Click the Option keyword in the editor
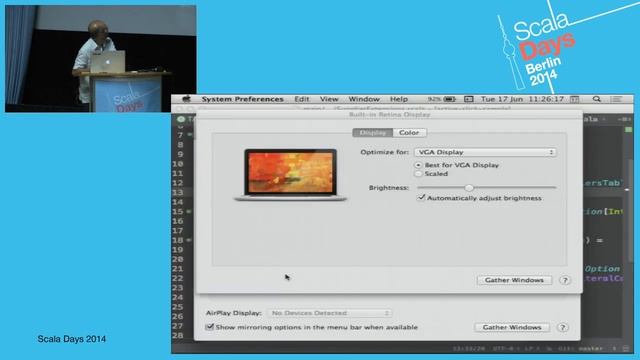This screenshot has width=640, height=360. pyautogui.click(x=602, y=269)
